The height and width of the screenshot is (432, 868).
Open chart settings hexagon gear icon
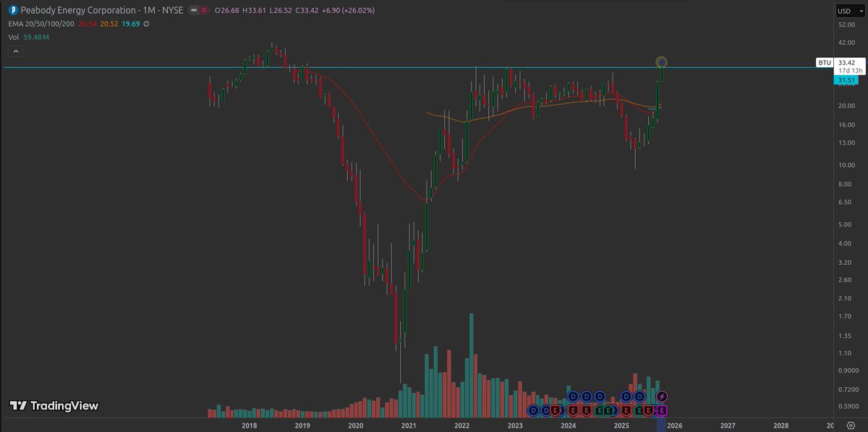[850, 425]
